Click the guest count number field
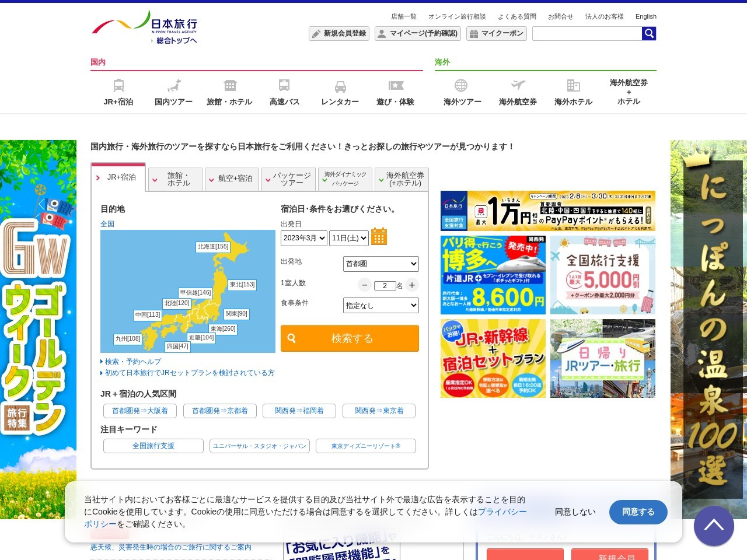Image resolution: width=747 pixels, height=560 pixels. click(x=385, y=285)
